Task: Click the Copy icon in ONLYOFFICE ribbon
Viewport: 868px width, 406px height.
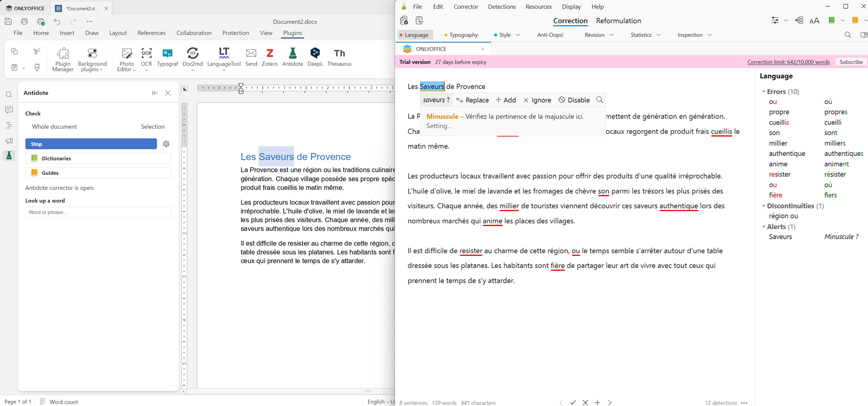Action: click(14, 51)
